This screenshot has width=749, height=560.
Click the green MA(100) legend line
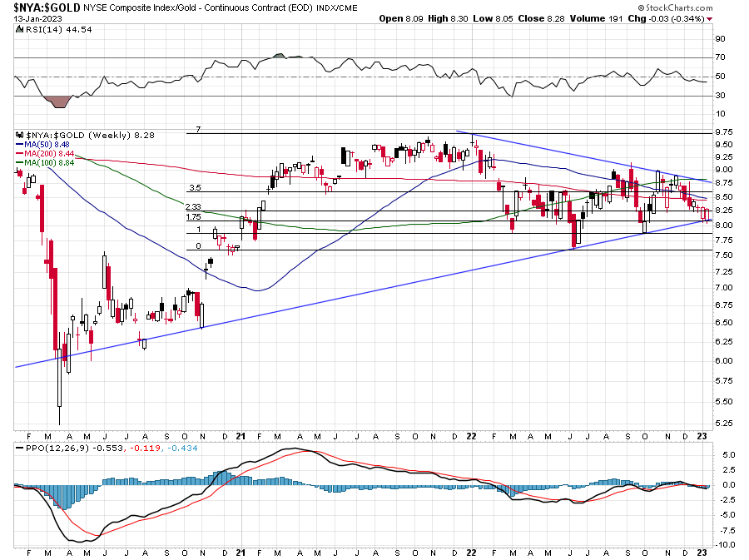click(x=20, y=162)
